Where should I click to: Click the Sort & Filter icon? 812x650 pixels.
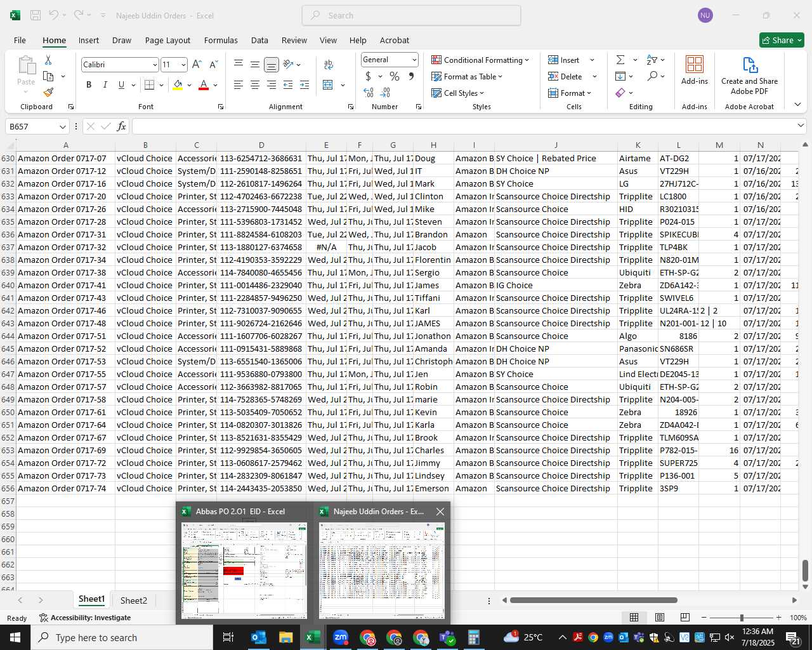pyautogui.click(x=652, y=60)
